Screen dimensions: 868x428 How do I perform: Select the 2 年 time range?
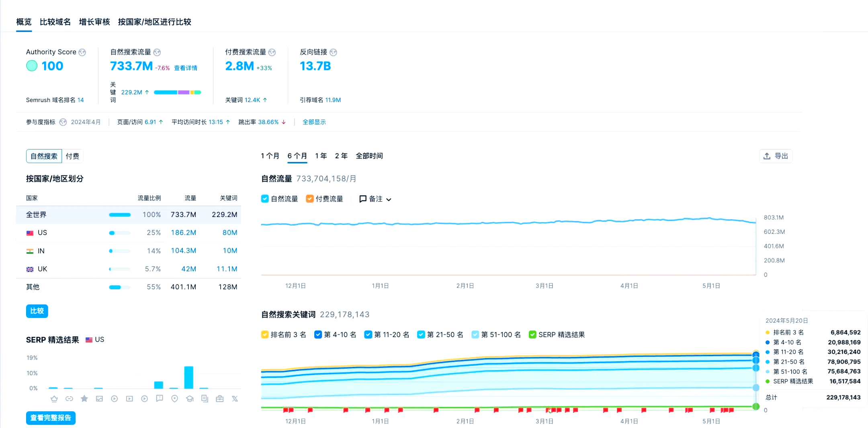coord(341,156)
